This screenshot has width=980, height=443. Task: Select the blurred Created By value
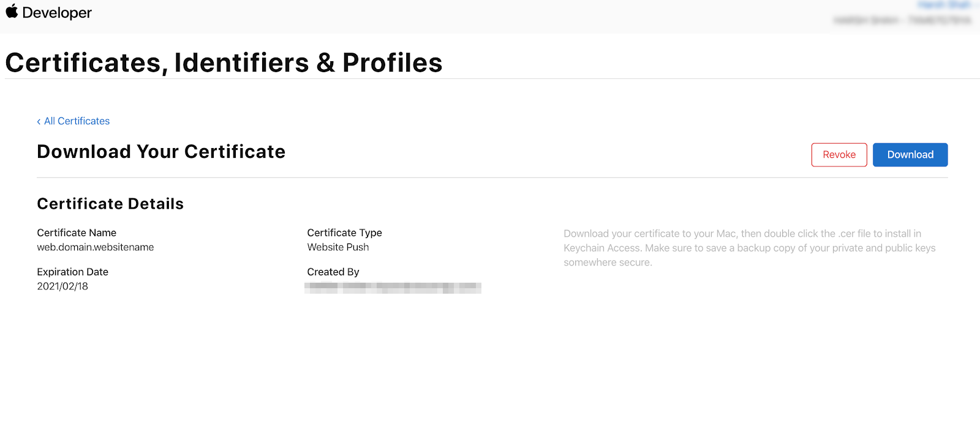click(393, 288)
